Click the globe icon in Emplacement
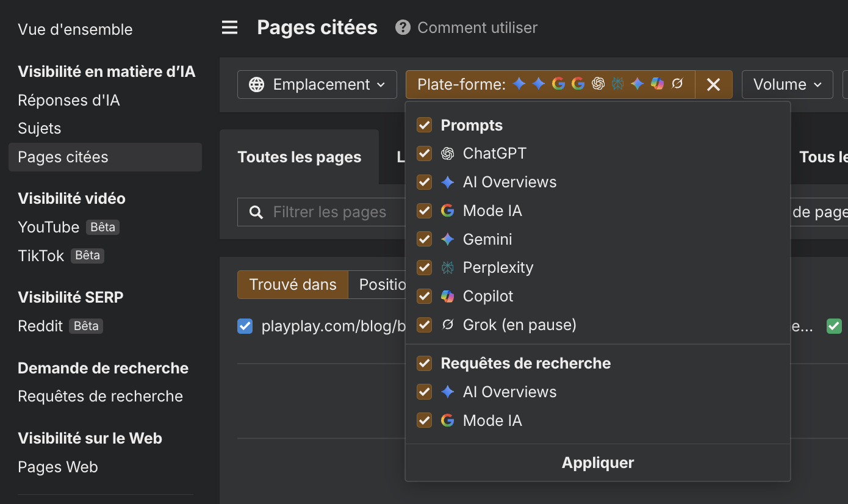This screenshot has width=848, height=504. coord(257,84)
